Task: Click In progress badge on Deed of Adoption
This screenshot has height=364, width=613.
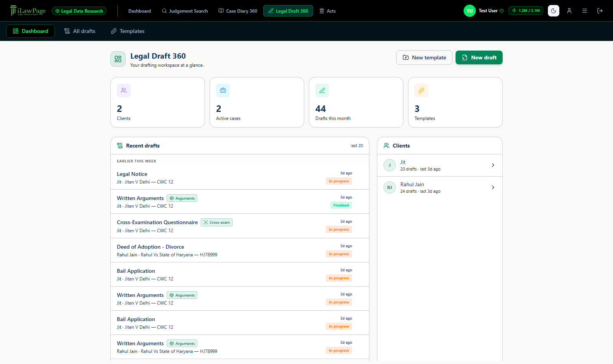Action: pyautogui.click(x=339, y=254)
